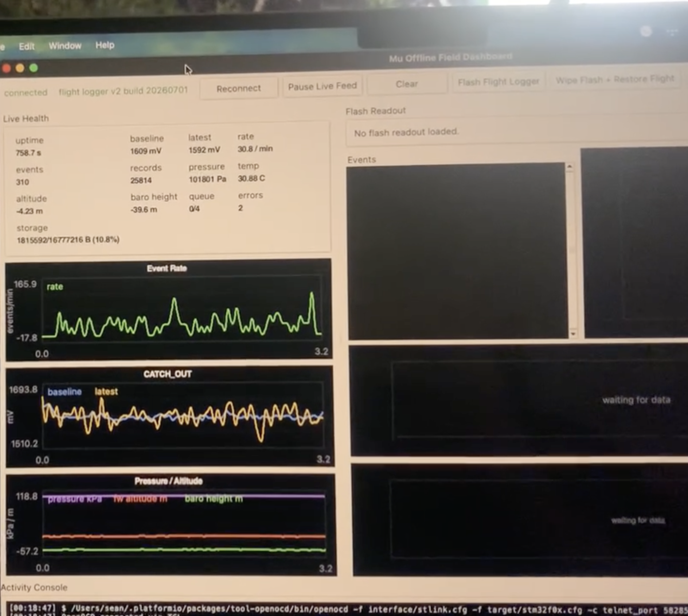Screen dimensions: 688x616
Task: Open the Help menu
Action: click(x=105, y=45)
